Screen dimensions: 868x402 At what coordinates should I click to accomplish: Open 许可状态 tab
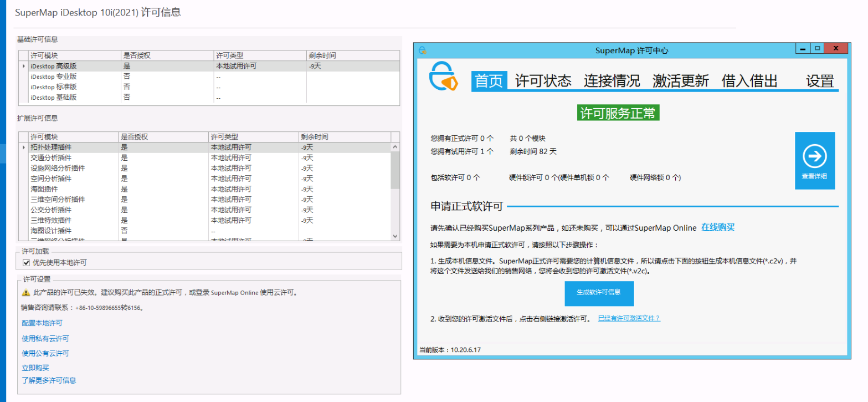click(x=543, y=81)
